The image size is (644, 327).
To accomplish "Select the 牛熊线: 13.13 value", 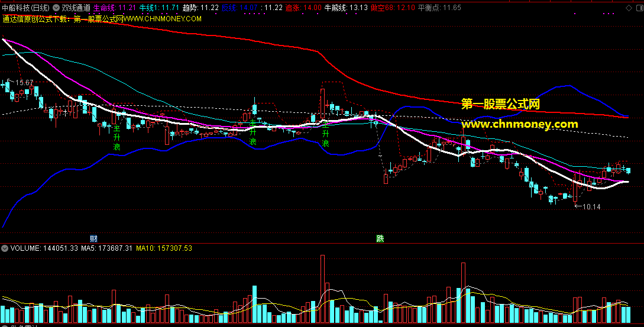I will pyautogui.click(x=346, y=8).
